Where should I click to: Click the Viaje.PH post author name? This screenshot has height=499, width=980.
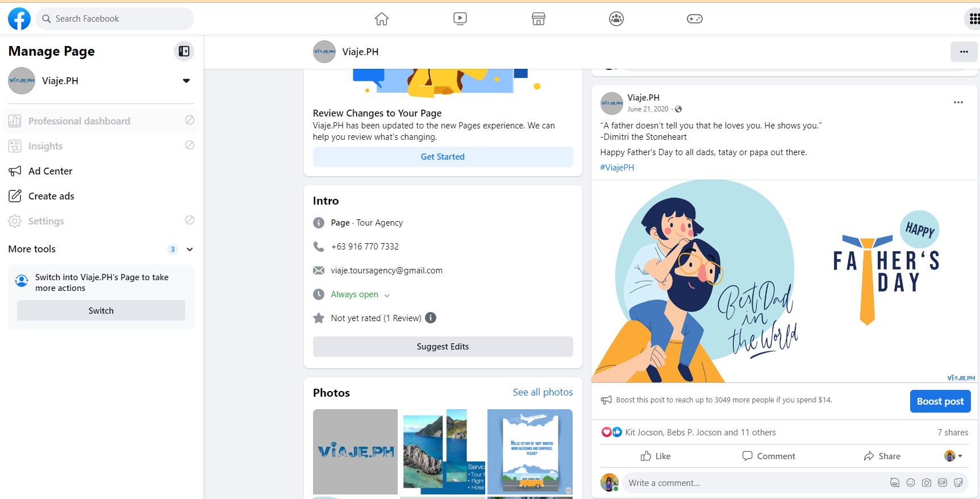pyautogui.click(x=644, y=98)
